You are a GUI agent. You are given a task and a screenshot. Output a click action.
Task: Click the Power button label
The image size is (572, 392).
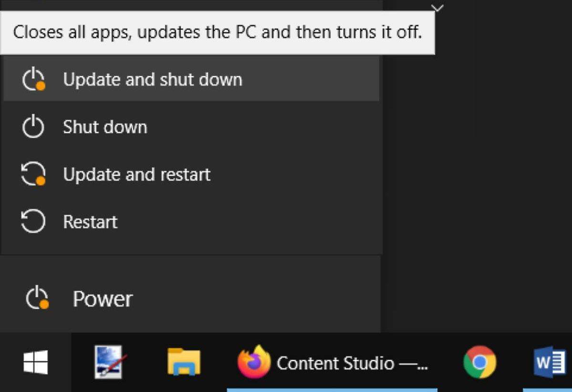(102, 299)
